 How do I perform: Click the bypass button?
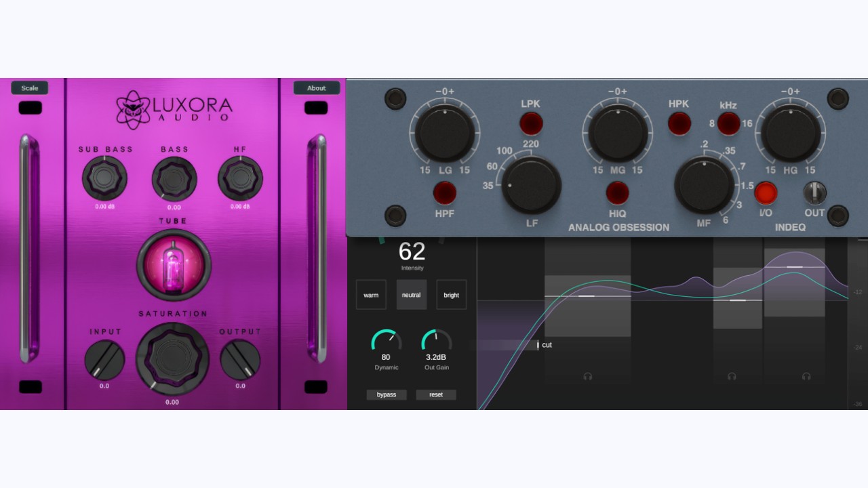387,394
